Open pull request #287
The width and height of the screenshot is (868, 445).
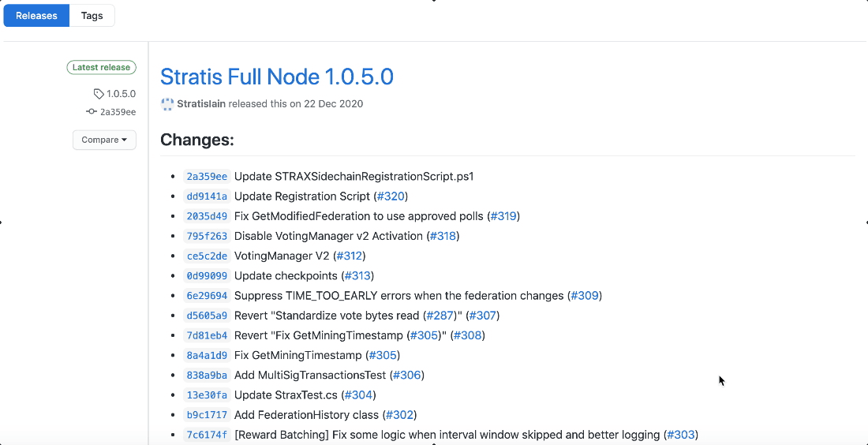coord(440,316)
